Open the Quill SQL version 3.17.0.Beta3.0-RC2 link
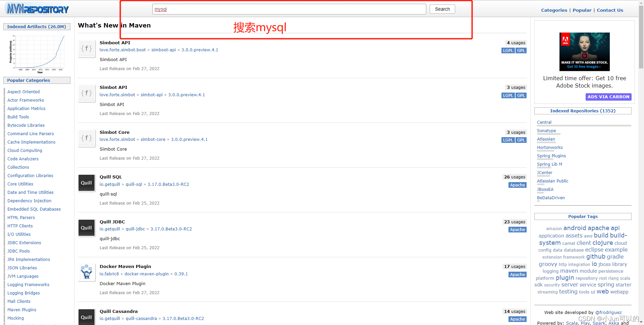Viewport: 644px width, 325px height. point(168,184)
